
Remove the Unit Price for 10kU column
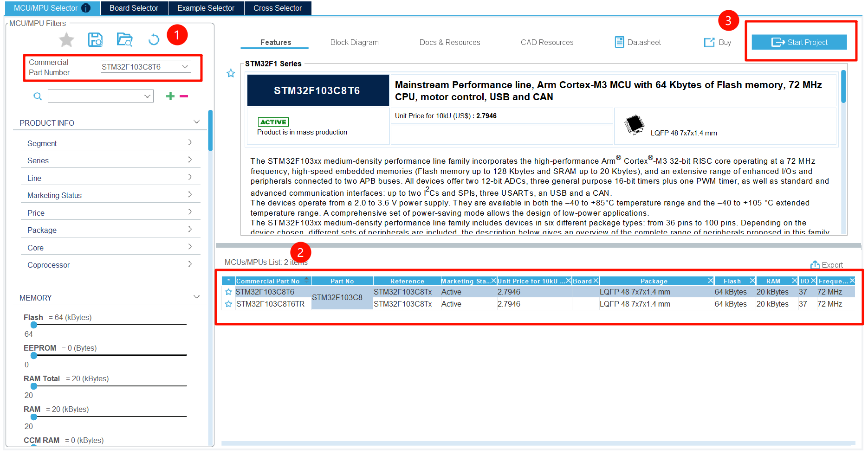(x=568, y=281)
